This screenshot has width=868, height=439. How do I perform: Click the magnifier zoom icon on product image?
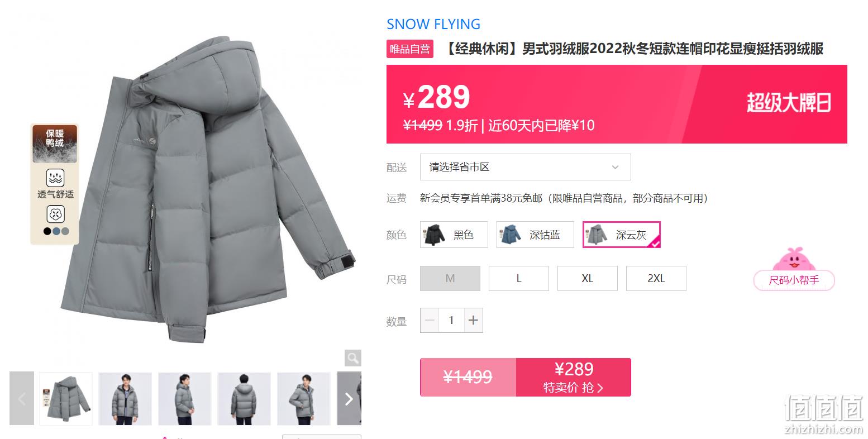coord(352,358)
